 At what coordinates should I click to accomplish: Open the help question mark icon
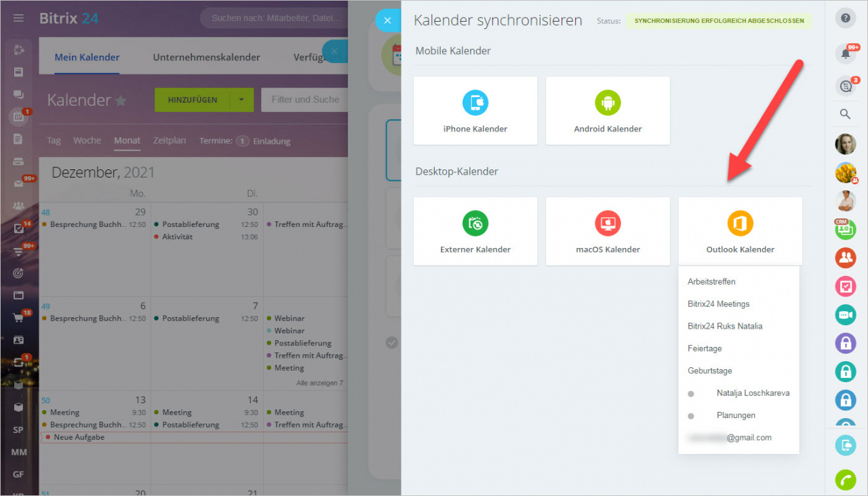click(x=845, y=18)
